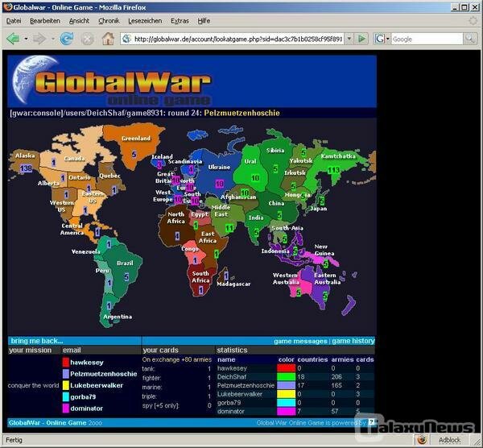Click the magenta dominator color in statistics
This screenshot has height=448, width=483.
[x=286, y=411]
